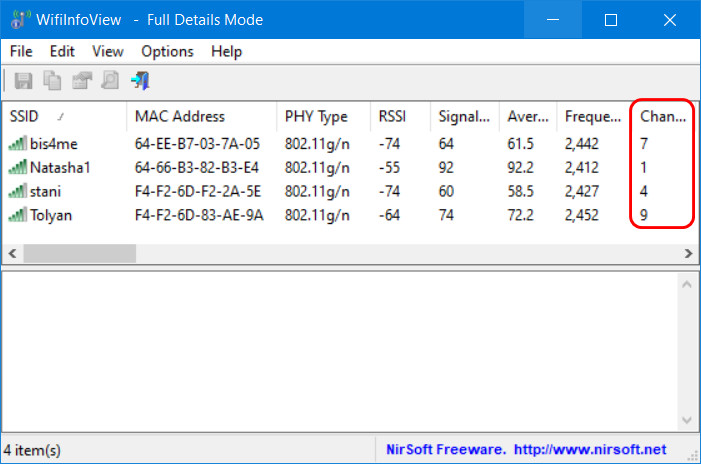Click the horizontal scrollbar right arrow
701x464 pixels.
(x=688, y=253)
